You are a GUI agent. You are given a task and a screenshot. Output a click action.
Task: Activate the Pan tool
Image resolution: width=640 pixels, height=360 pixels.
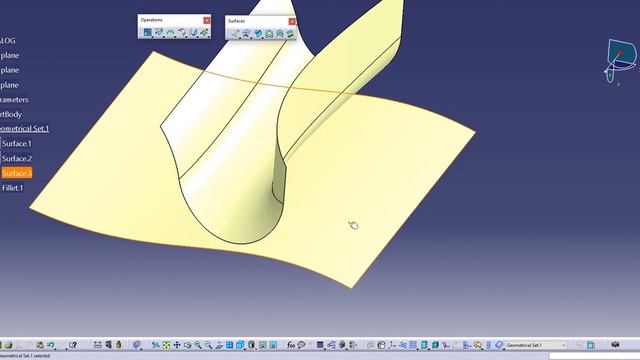point(177,345)
